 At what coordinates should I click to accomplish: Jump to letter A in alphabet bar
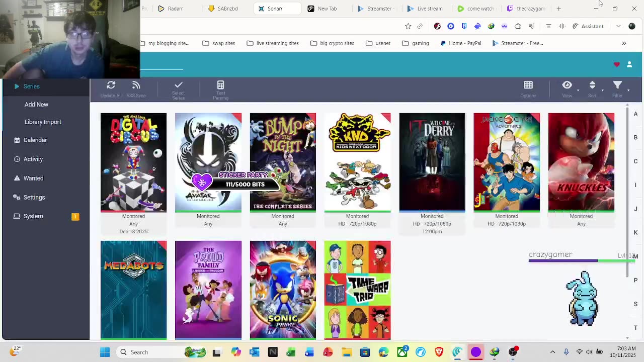[x=635, y=114]
